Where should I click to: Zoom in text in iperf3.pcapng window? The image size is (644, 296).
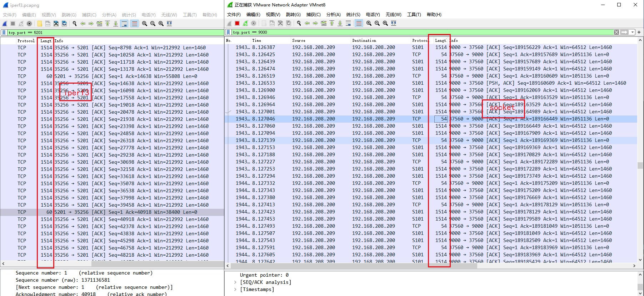coord(145,24)
